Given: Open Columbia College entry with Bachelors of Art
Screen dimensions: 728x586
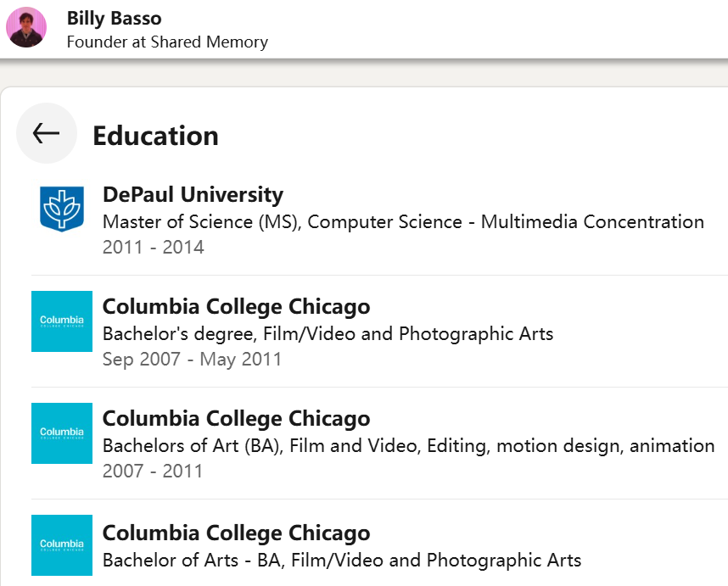Looking at the screenshot, I should pyautogui.click(x=236, y=418).
